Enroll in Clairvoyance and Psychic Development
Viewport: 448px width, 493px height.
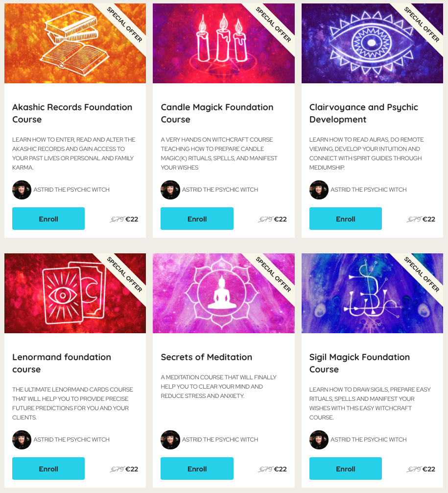pos(346,219)
